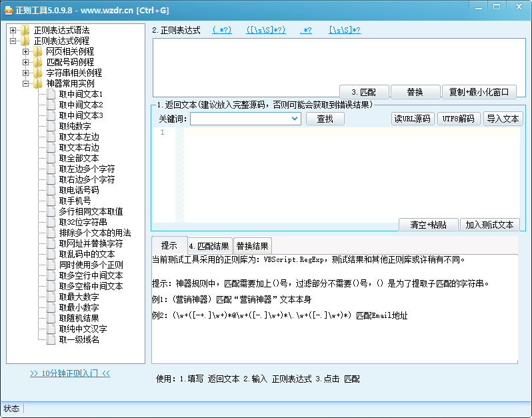Collapse the 神器常用实例 folder
532x418 pixels.
point(25,83)
